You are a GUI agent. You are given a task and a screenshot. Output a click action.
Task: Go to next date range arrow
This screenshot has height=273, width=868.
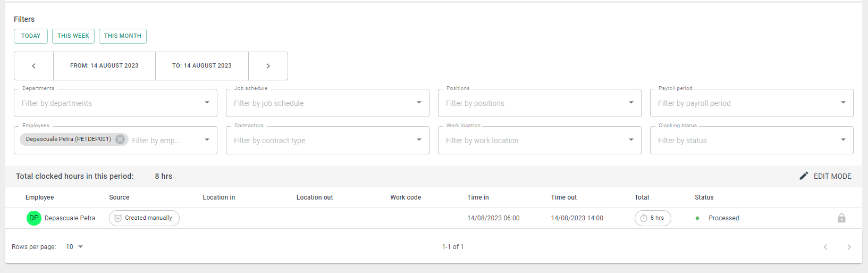[268, 66]
